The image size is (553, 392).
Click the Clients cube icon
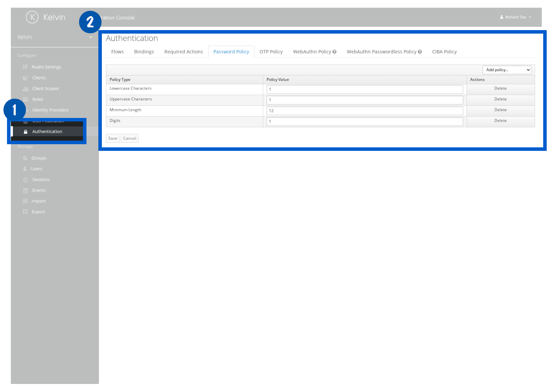pyautogui.click(x=25, y=78)
